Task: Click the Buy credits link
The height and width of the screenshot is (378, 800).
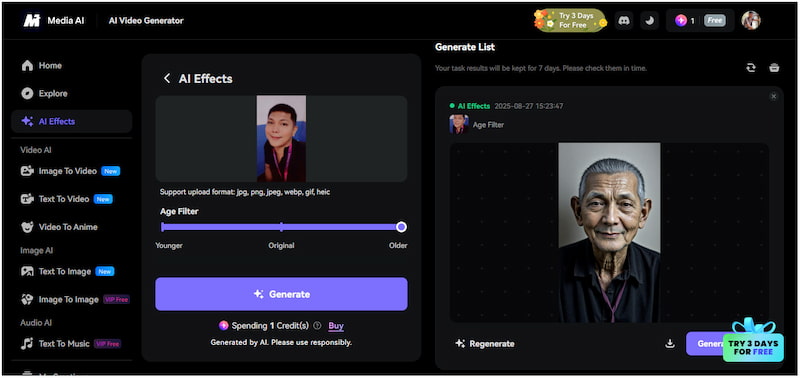Action: pyautogui.click(x=336, y=325)
